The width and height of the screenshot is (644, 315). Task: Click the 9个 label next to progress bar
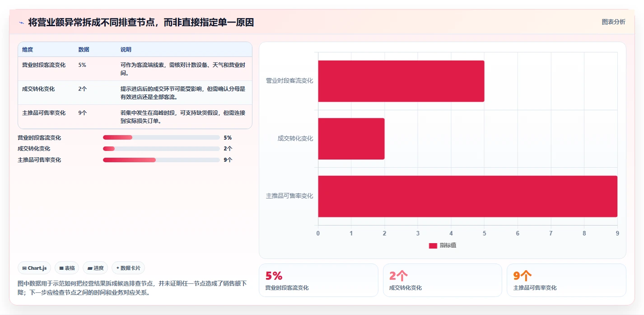tap(228, 160)
